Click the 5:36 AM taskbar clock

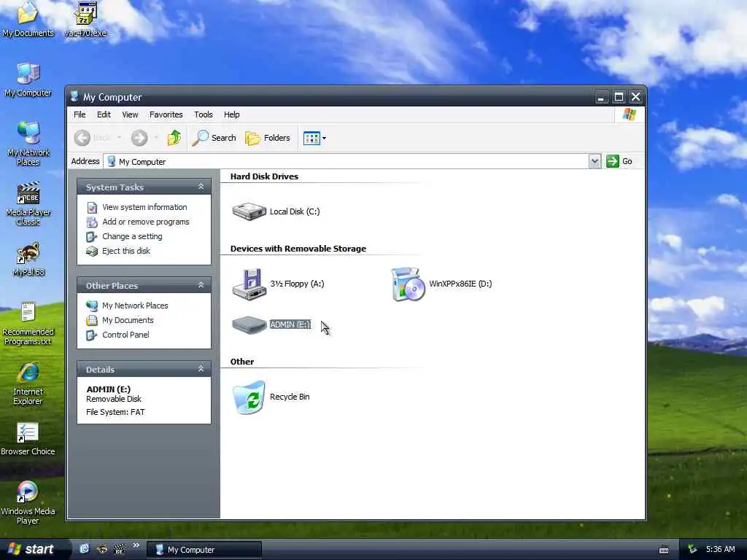tap(720, 550)
